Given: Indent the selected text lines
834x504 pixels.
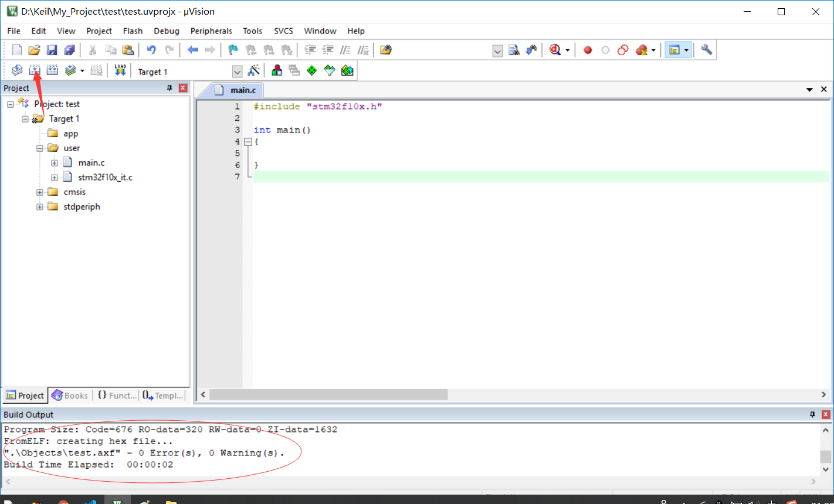Looking at the screenshot, I should pos(310,50).
